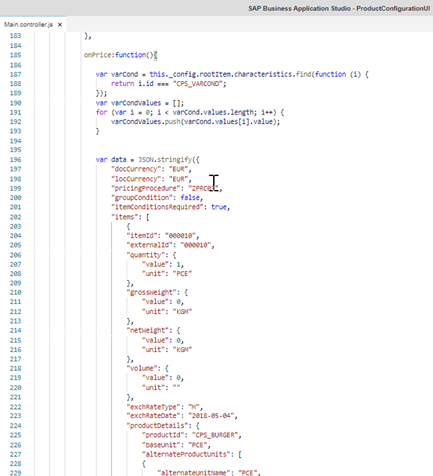Viewport: 433px width, 476px height.
Task: Click the "netWeight" object key
Action: (149, 330)
